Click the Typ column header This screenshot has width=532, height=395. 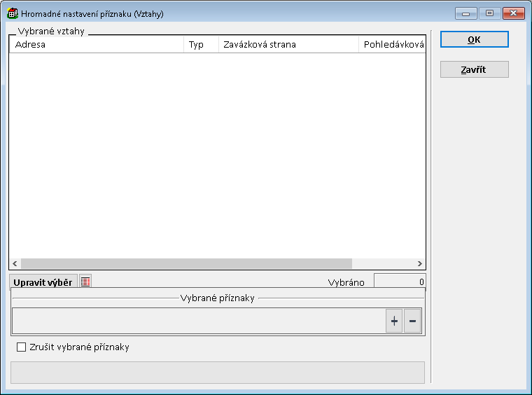(201, 45)
